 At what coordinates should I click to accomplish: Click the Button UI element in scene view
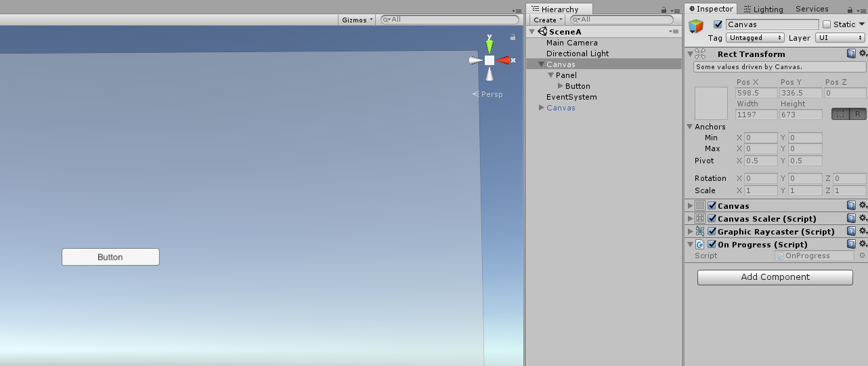point(110,257)
